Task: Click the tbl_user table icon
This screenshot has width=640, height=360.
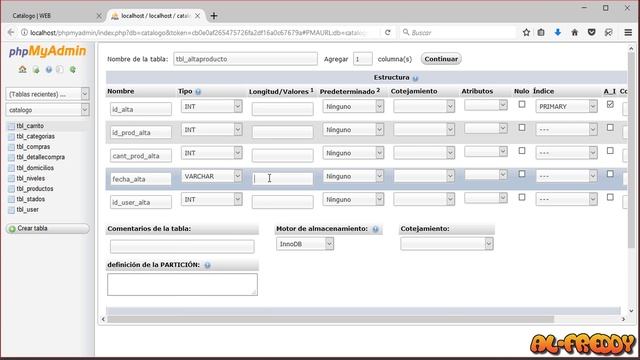Action: (x=11, y=210)
